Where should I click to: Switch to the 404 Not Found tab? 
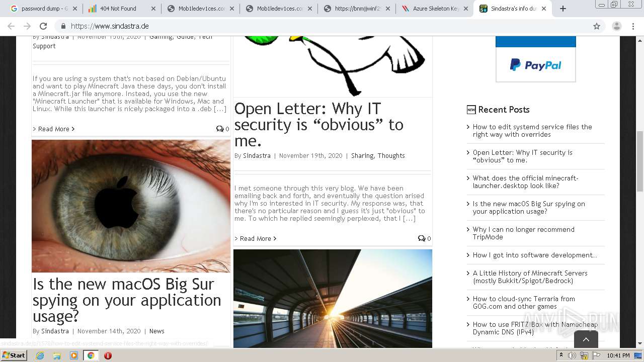[119, 9]
